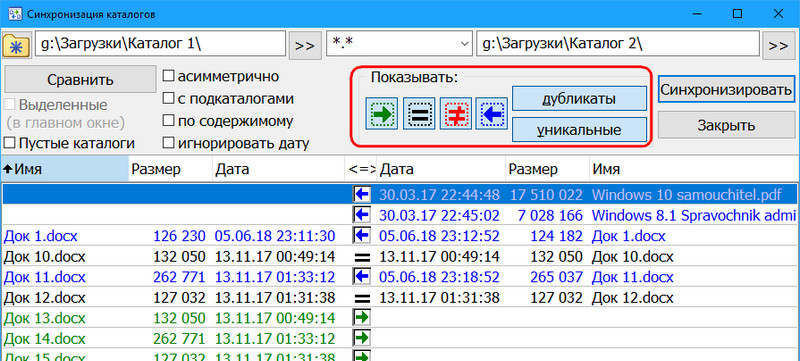Screen dimensions: 800x361
Task: Click blue arrow icon in Док 11.docx row
Action: pyautogui.click(x=361, y=276)
